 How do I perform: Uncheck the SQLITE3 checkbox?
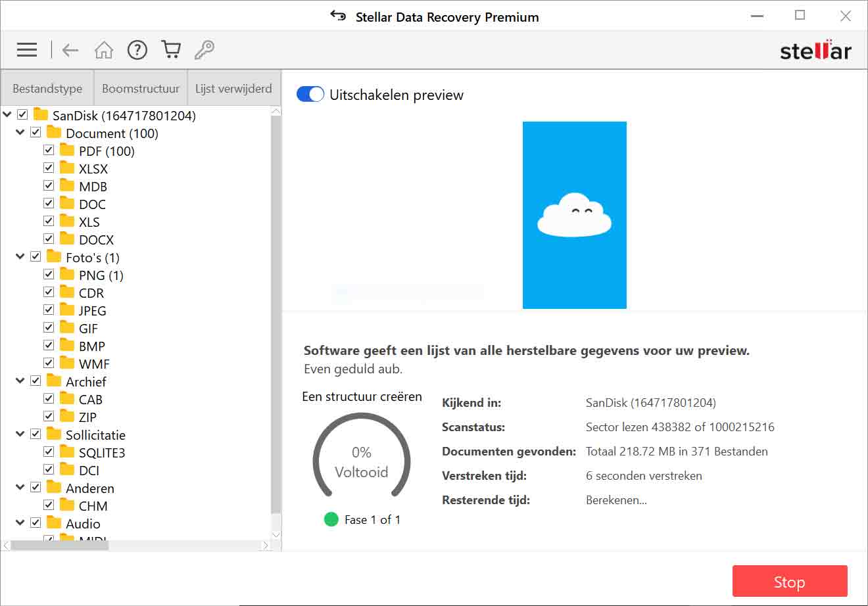(x=49, y=452)
